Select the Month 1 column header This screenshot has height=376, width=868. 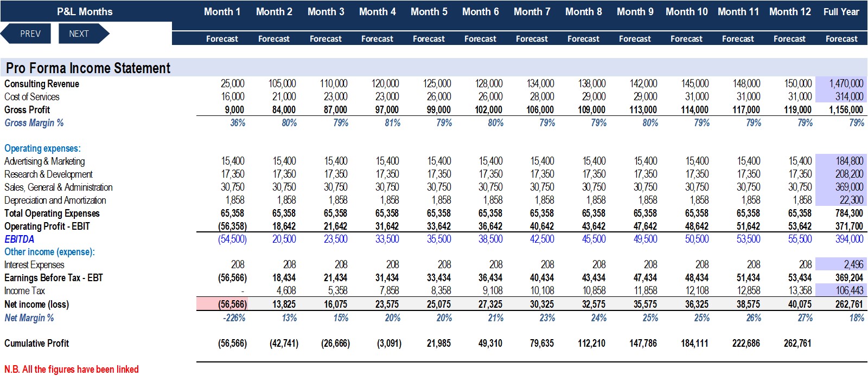click(222, 12)
